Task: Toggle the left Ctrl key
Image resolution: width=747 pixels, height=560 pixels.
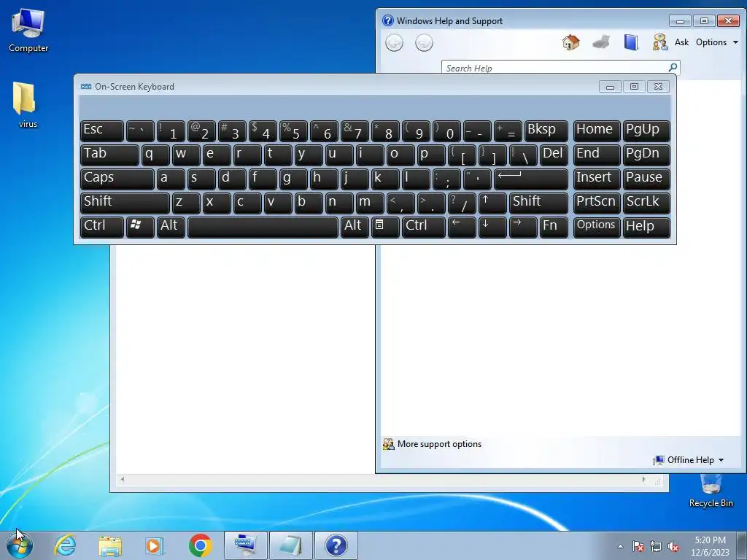Action: (102, 227)
